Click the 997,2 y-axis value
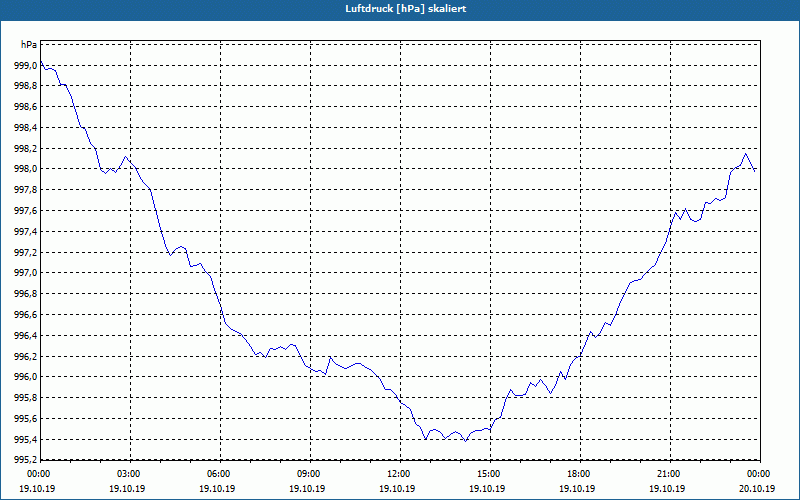Viewport: 800px width, 500px height. pyautogui.click(x=25, y=253)
